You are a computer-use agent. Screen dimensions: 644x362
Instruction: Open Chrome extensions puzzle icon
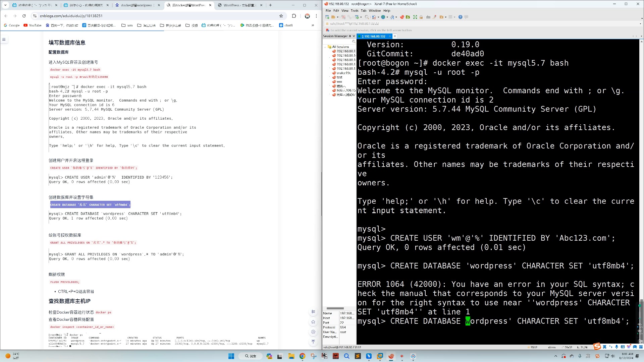294,16
